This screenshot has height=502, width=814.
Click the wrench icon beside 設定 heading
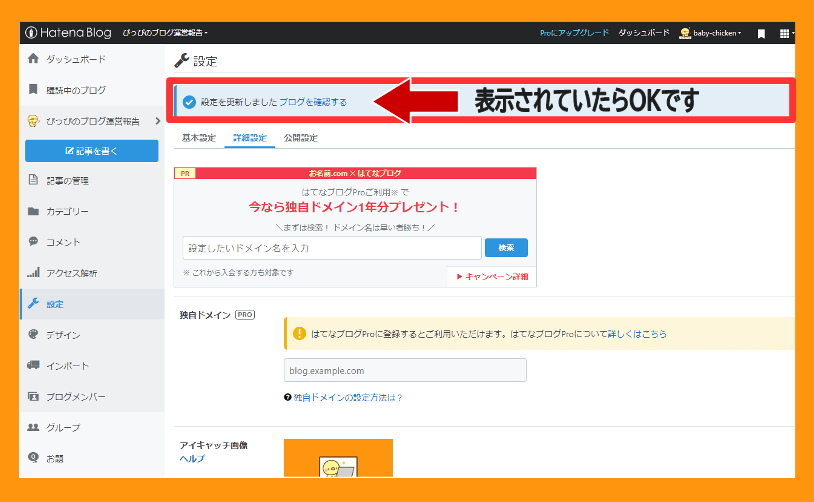point(182,61)
